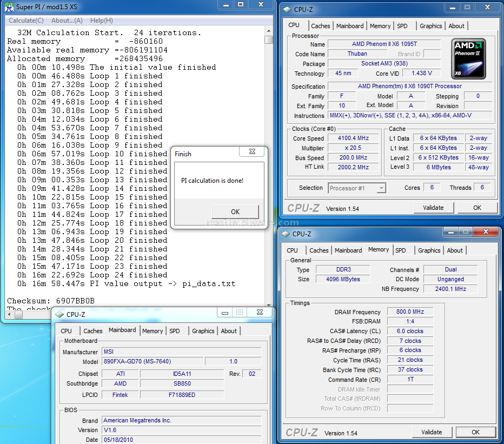
Task: Click the Core Speed value '4100.4 MHz'
Action: click(x=353, y=138)
